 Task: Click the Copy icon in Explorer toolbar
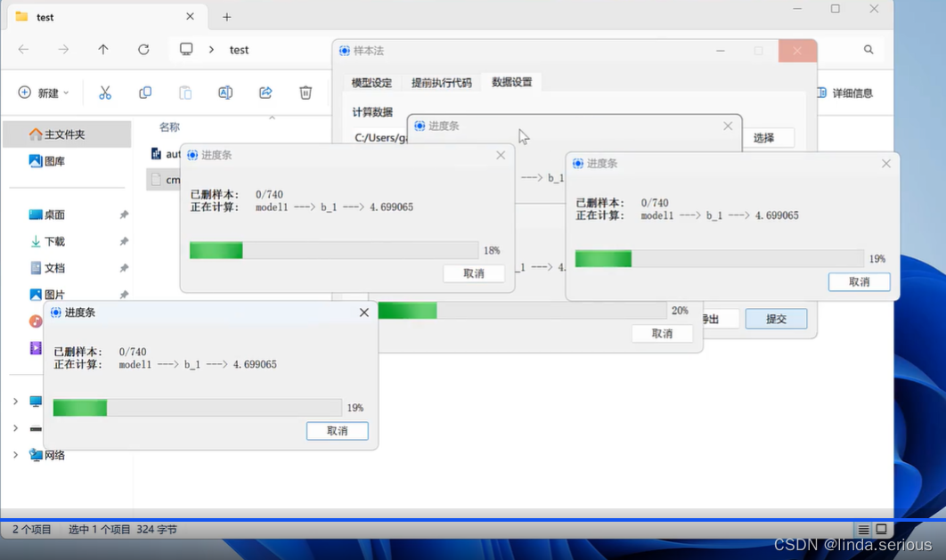(145, 93)
